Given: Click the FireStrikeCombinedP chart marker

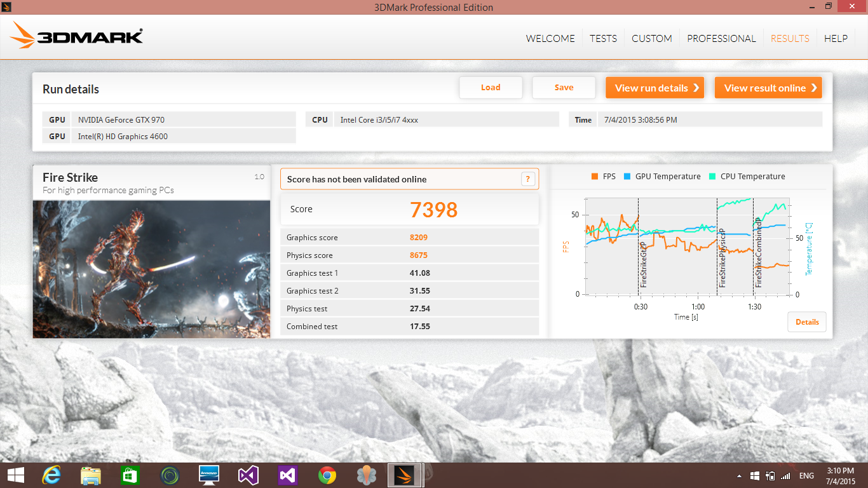Looking at the screenshot, I should point(758,254).
